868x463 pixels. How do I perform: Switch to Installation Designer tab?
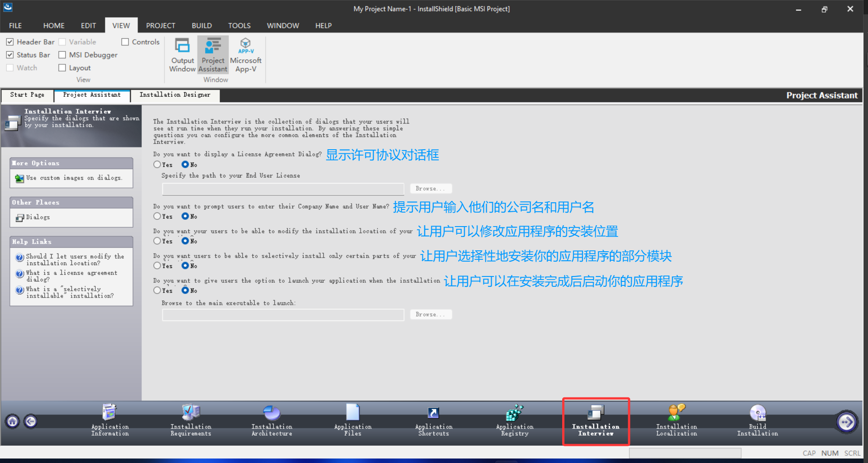click(x=175, y=95)
